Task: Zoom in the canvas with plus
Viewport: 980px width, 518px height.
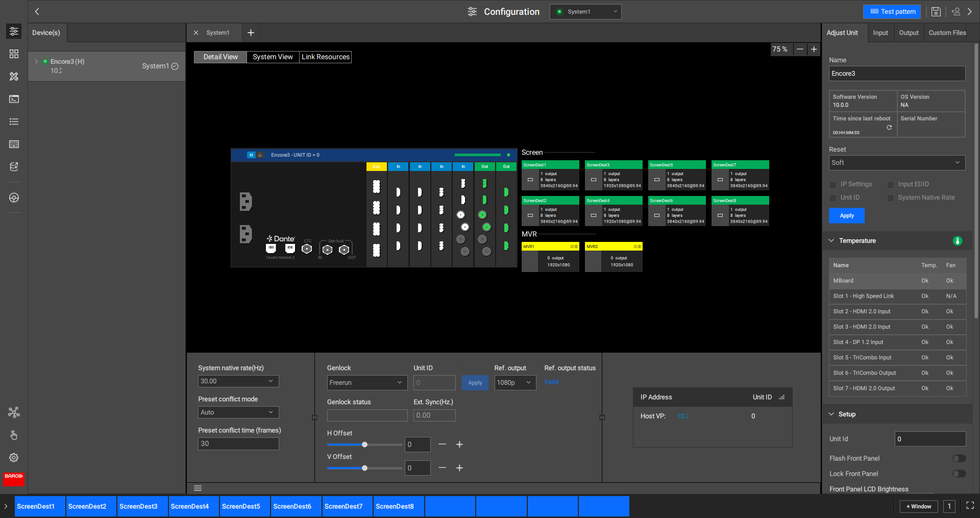Action: (814, 49)
